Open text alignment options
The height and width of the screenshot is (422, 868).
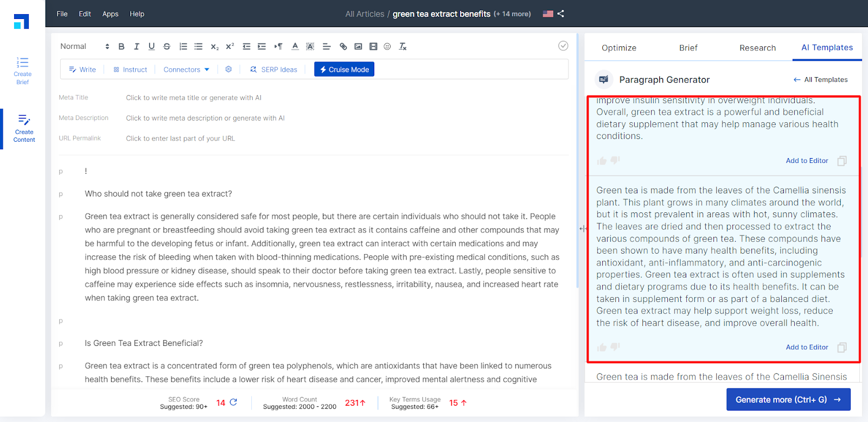click(327, 47)
